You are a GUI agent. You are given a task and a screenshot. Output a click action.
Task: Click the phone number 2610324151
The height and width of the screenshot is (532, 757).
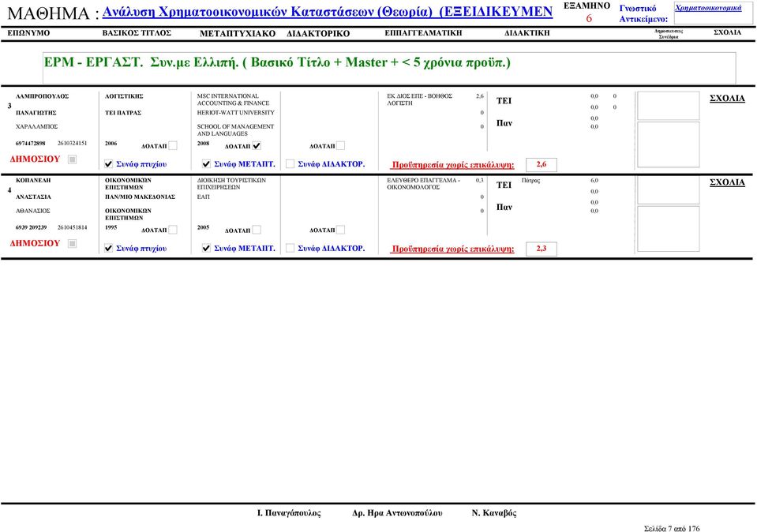73,144
